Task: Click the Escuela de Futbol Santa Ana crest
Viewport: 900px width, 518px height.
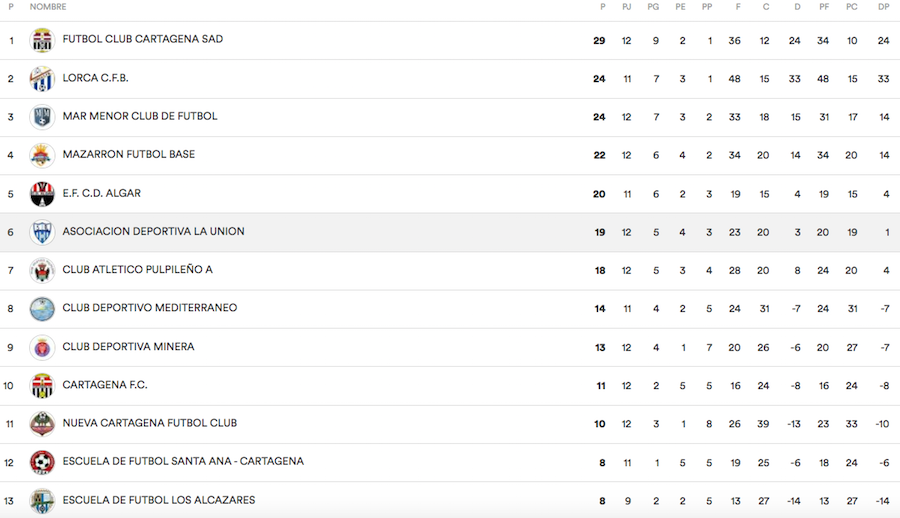Action: (x=42, y=462)
